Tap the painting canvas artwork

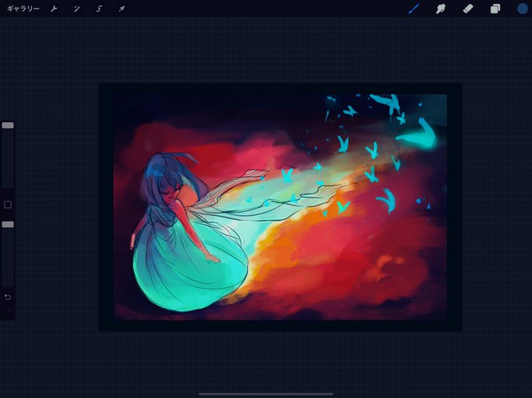click(x=280, y=207)
